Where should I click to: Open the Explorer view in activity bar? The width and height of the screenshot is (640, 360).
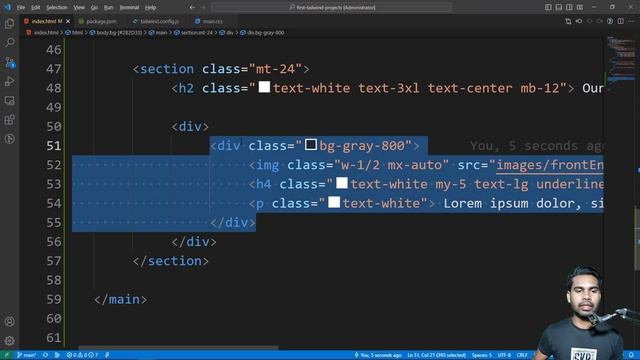9,24
